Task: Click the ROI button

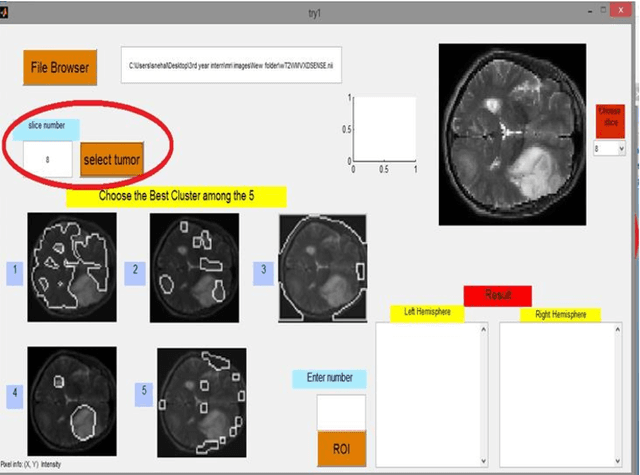Action: coord(342,449)
